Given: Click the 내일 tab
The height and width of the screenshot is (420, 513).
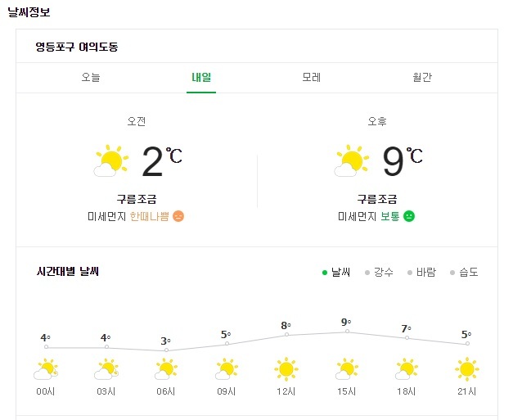Looking at the screenshot, I should pyautogui.click(x=201, y=78).
